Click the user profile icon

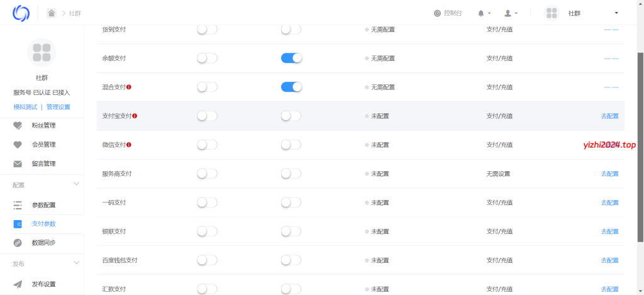[x=508, y=13]
